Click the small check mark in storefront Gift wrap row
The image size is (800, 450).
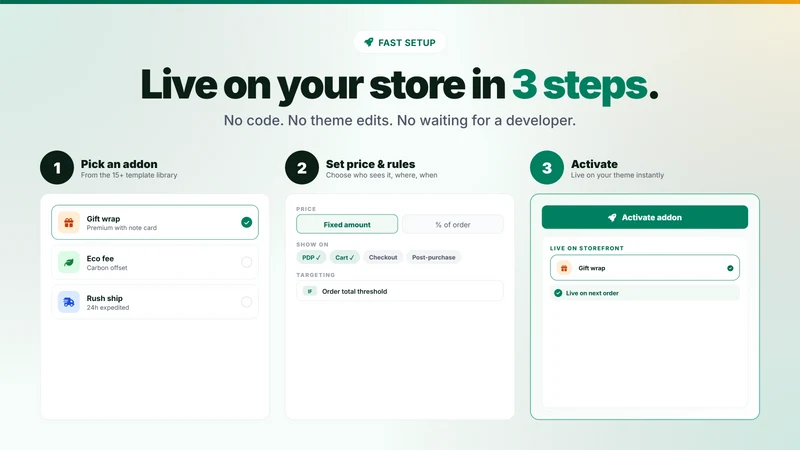point(730,268)
